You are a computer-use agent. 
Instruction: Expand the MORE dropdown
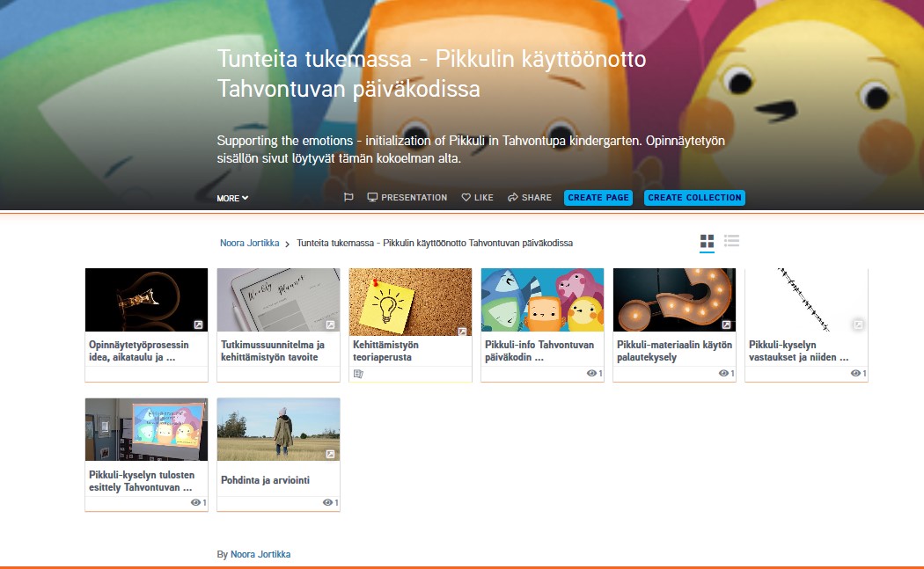point(233,199)
